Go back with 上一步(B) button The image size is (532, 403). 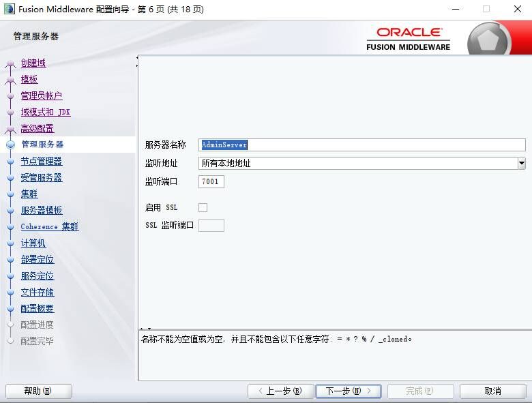[x=280, y=391]
